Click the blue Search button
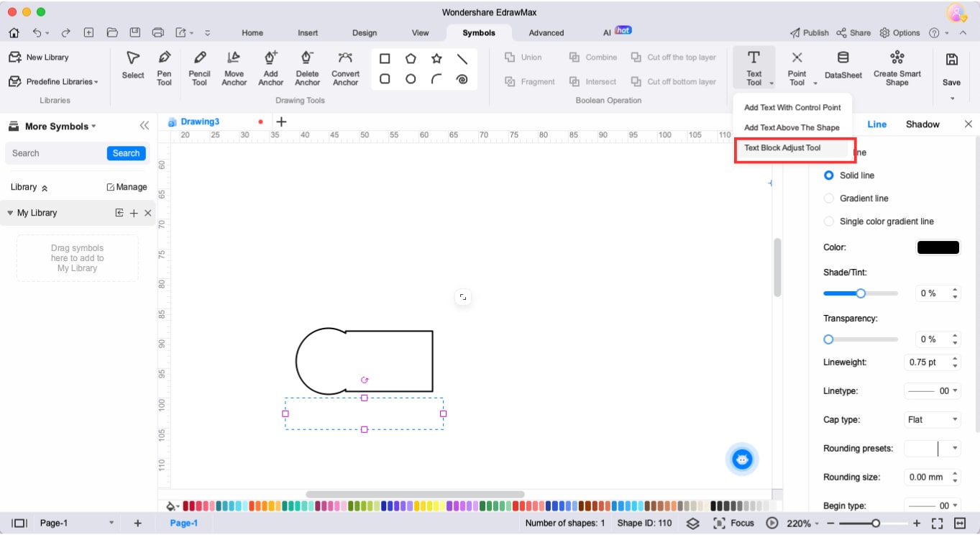Screen dimensions: 980x535 pyautogui.click(x=126, y=153)
